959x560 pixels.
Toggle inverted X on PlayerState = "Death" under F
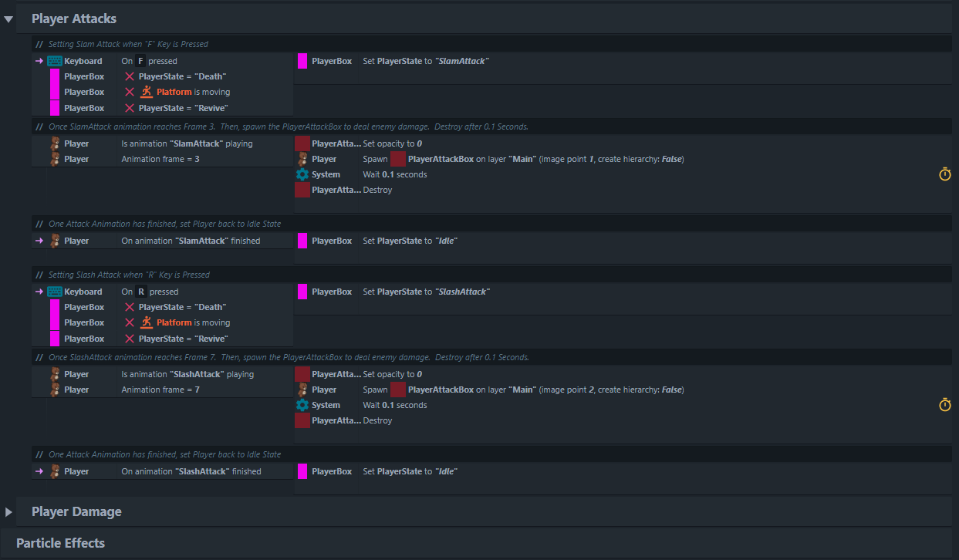click(130, 76)
